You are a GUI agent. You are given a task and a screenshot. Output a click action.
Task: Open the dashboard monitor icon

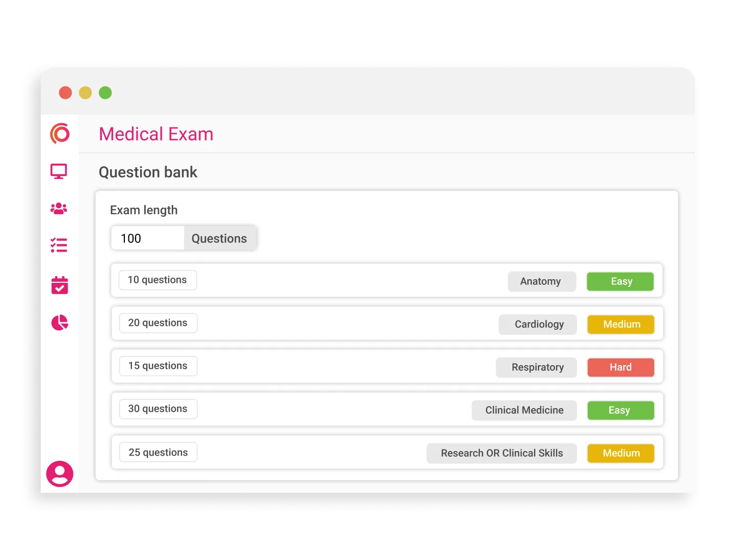pos(59,171)
